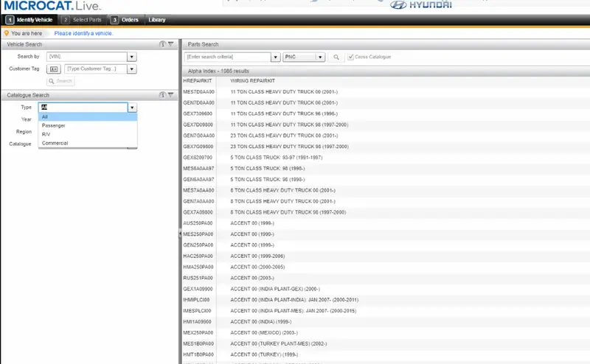Click the location pin icon
This screenshot has width=590, height=364.
click(7, 33)
